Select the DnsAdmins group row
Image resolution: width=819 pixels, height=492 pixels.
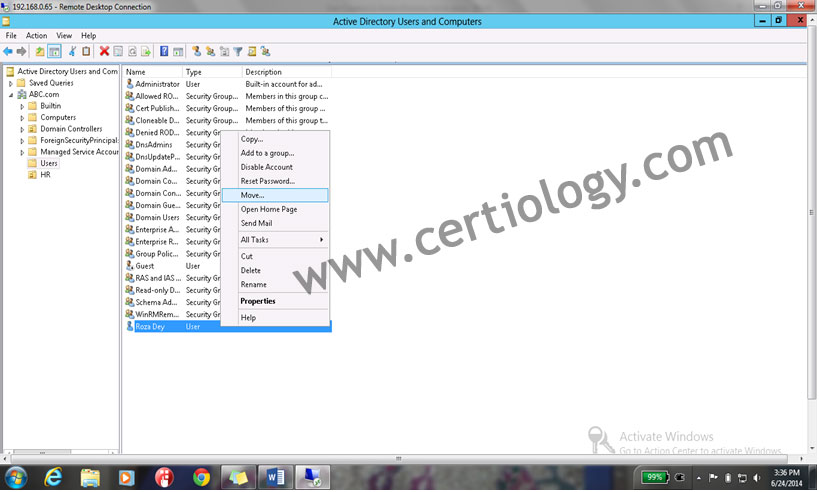click(x=172, y=145)
